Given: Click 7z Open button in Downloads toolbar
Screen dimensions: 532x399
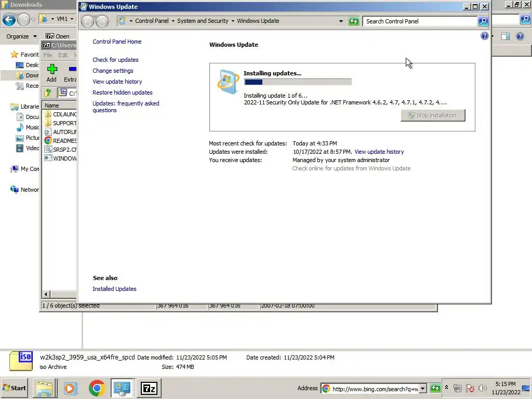Looking at the screenshot, I should (x=58, y=36).
